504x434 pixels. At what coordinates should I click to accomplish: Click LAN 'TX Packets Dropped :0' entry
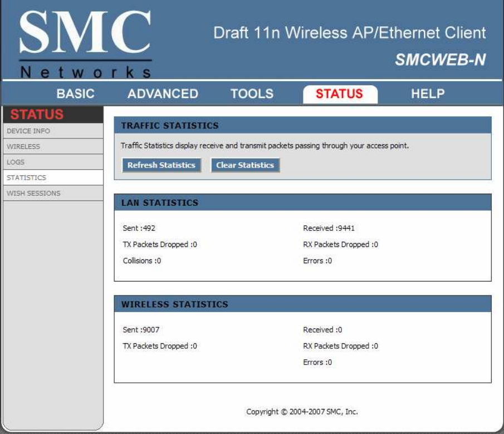[x=160, y=244]
